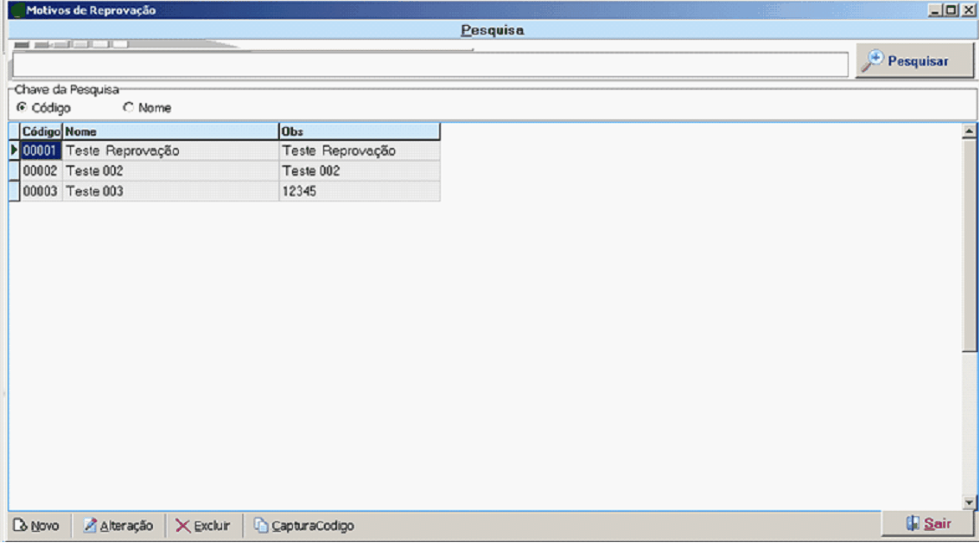Click the search text input field
Screen dimensions: 980x543
(x=430, y=65)
